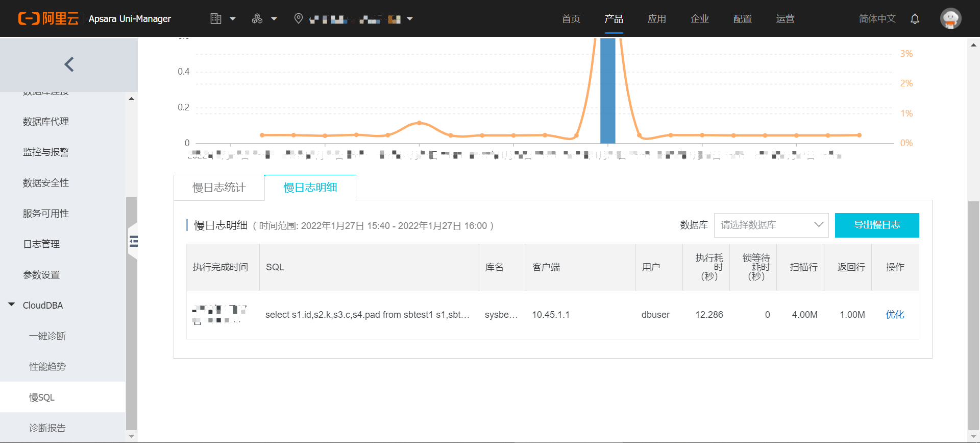This screenshot has width=980, height=443.
Task: Click the main page scrollbar thumb
Action: [x=973, y=316]
